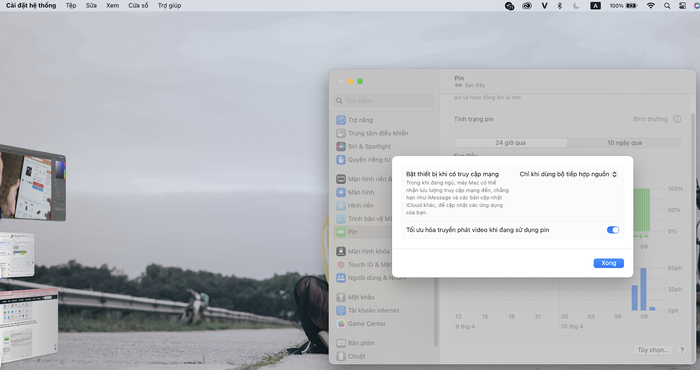Open Trợ năng in the sidebar

click(360, 120)
